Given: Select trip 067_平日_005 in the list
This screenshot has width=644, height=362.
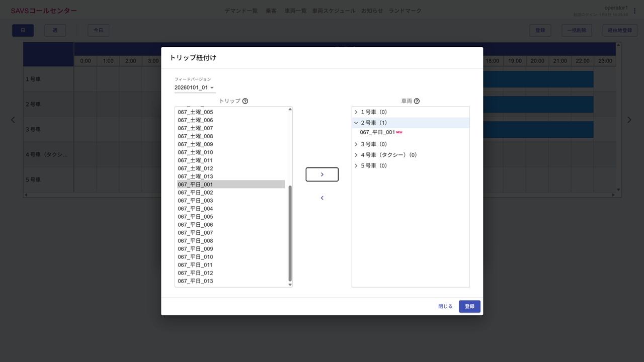Looking at the screenshot, I should pyautogui.click(x=195, y=217).
